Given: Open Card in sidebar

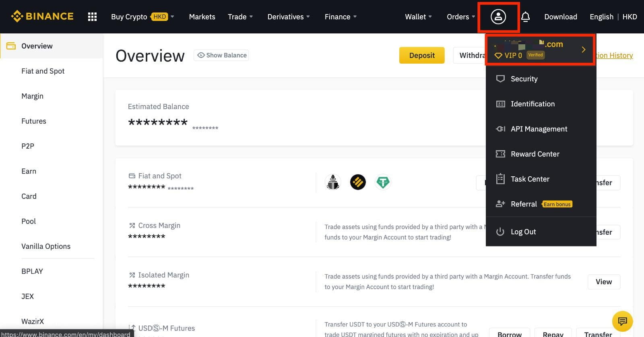Looking at the screenshot, I should (29, 196).
